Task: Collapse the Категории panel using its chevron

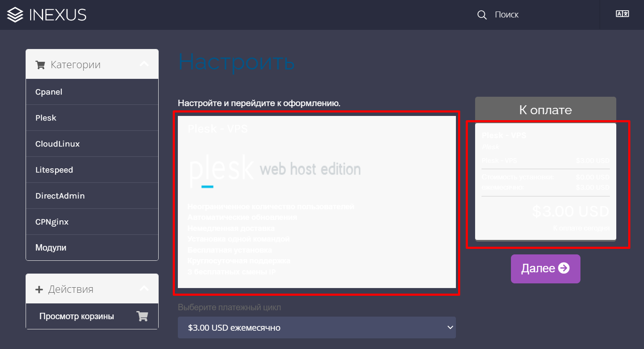Action: coord(144,64)
